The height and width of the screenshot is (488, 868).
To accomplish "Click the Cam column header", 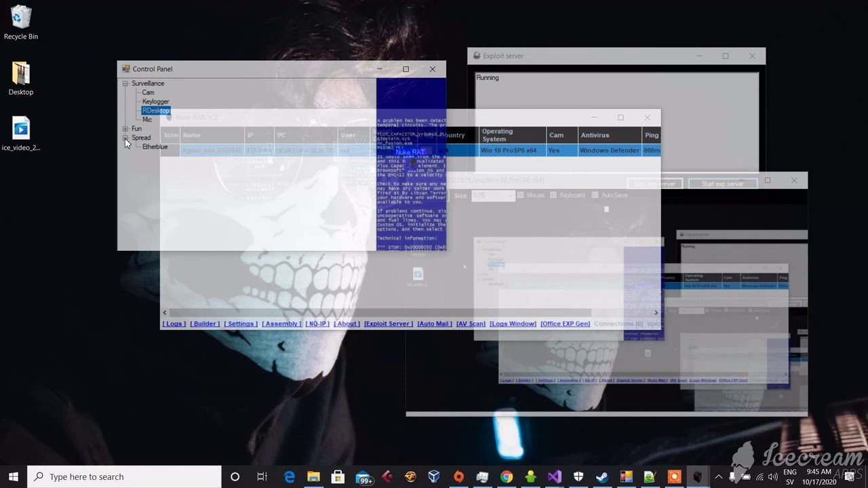I will click(x=561, y=135).
